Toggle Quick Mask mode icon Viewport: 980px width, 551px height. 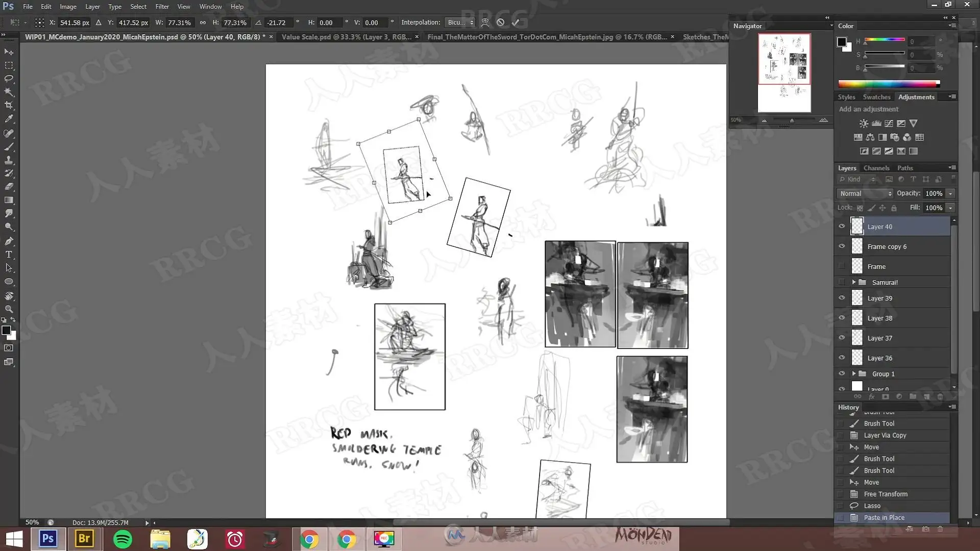click(x=9, y=348)
